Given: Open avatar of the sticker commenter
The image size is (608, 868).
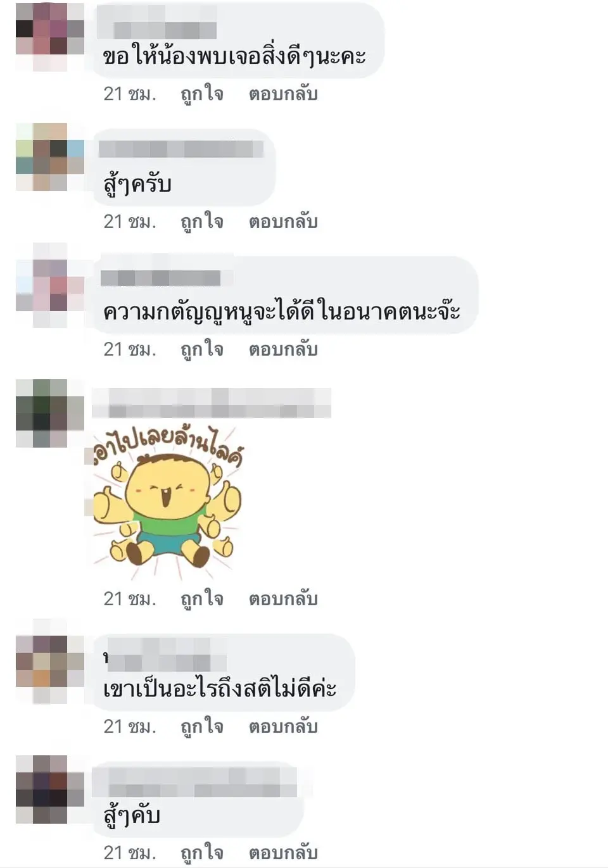Looking at the screenshot, I should (x=50, y=413).
